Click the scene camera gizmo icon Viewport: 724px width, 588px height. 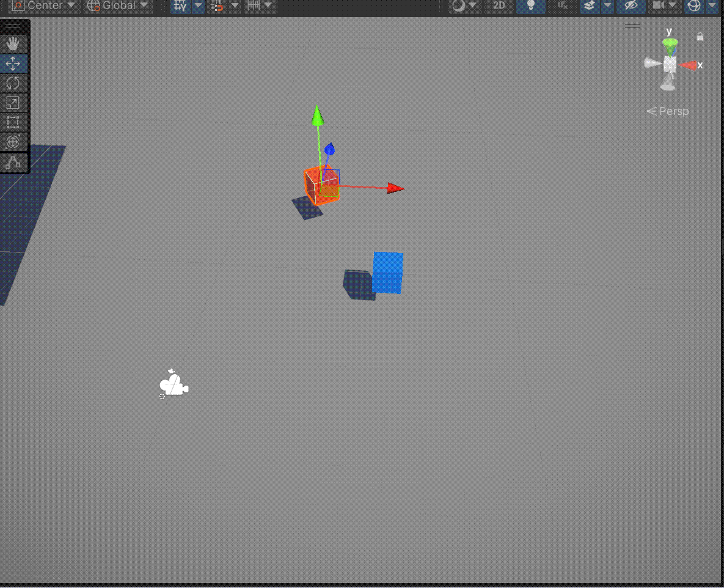pos(174,384)
